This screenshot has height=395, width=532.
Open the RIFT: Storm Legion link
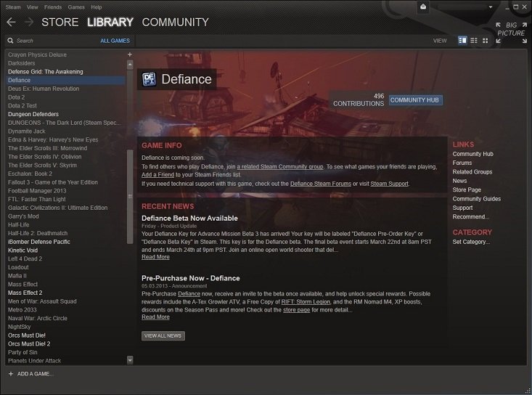pyautogui.click(x=306, y=301)
